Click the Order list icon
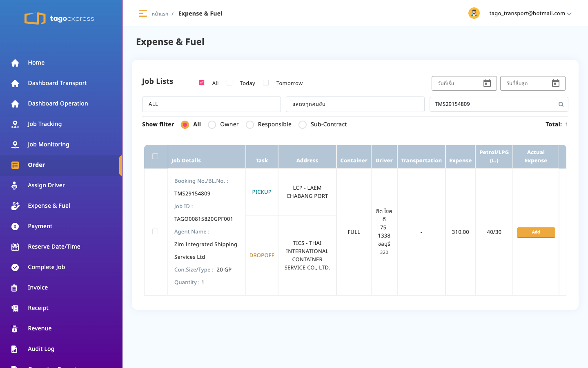Screen dimensions: 588x368 click(15, 165)
